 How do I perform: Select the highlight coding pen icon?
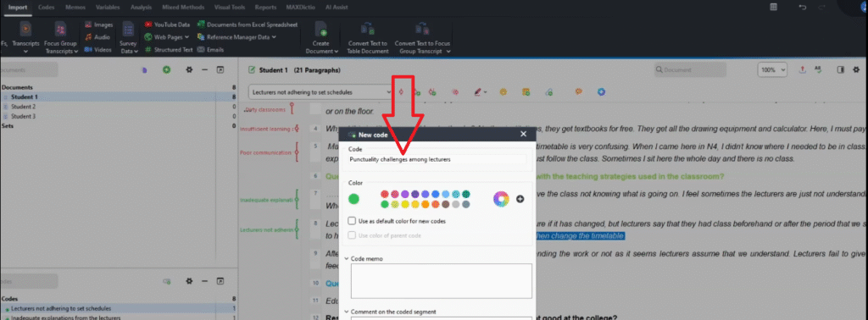pyautogui.click(x=479, y=91)
